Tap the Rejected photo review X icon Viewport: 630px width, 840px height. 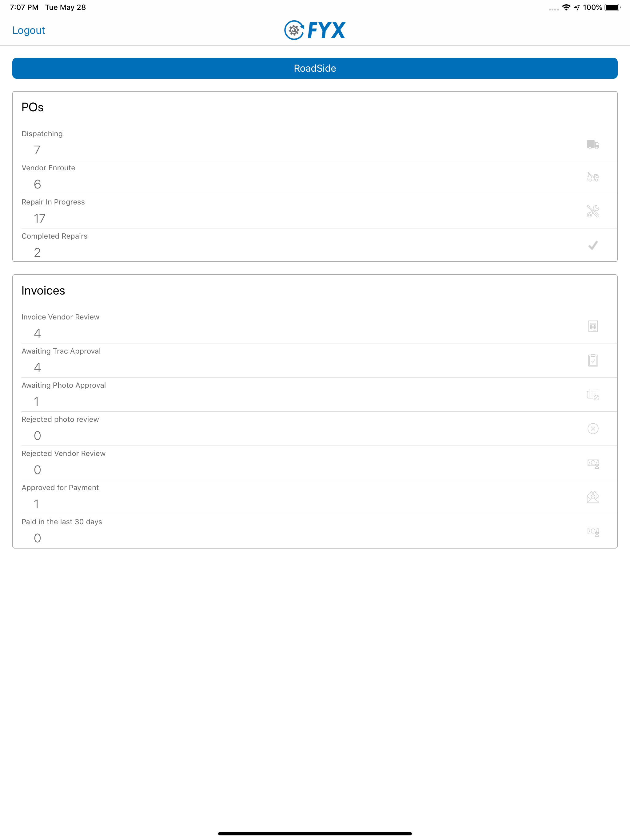click(x=593, y=428)
